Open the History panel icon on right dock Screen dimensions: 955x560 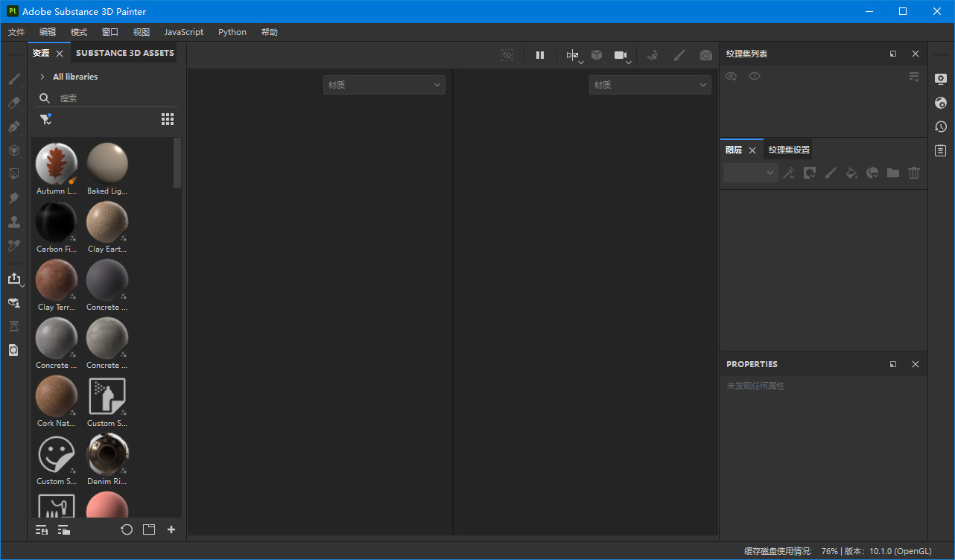point(941,127)
